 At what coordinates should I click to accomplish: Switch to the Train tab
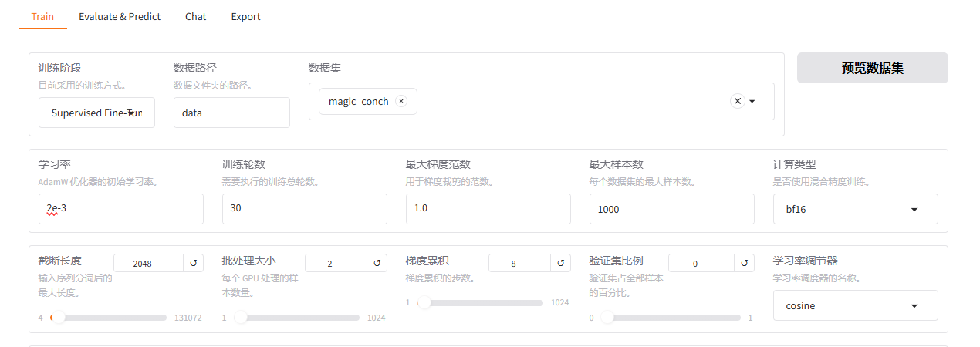[42, 16]
